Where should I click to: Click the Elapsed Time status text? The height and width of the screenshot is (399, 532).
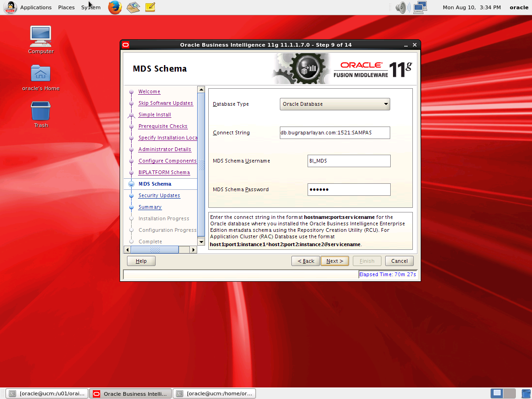tap(387, 274)
